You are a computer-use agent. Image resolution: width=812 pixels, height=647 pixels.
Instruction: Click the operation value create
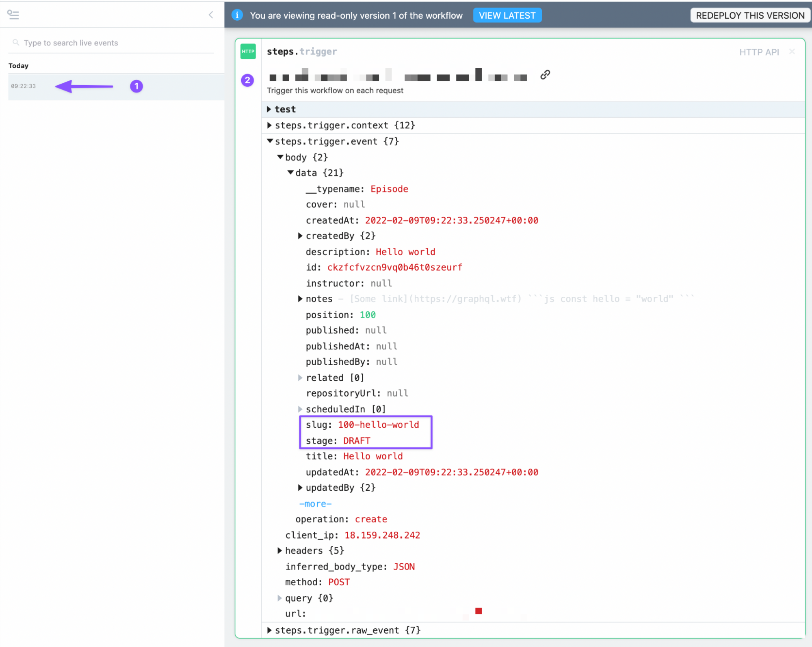[x=371, y=519]
